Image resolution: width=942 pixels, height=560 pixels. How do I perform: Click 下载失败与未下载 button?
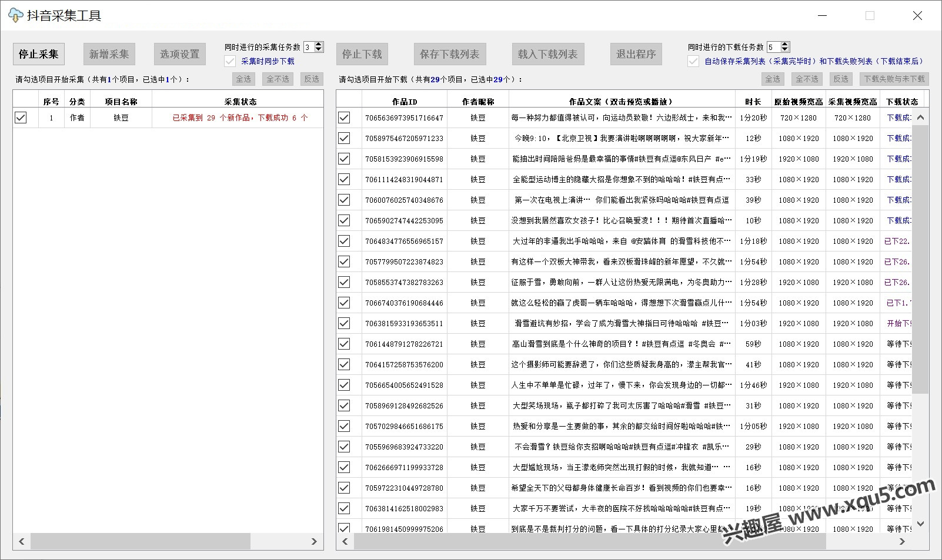pos(894,79)
